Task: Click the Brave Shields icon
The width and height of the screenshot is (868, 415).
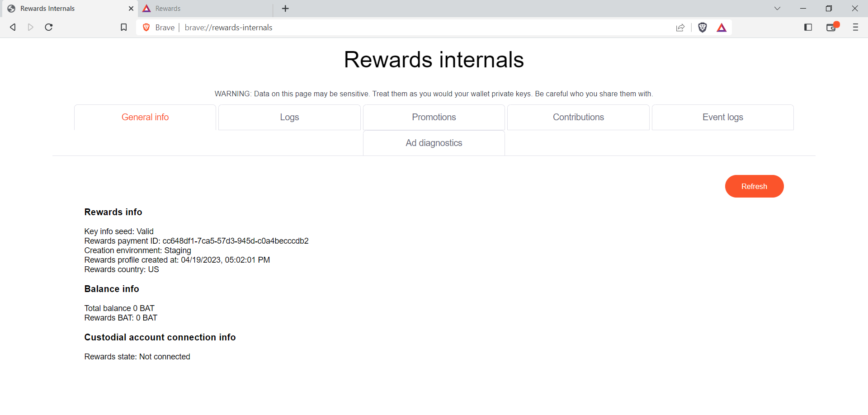Action: (x=703, y=28)
